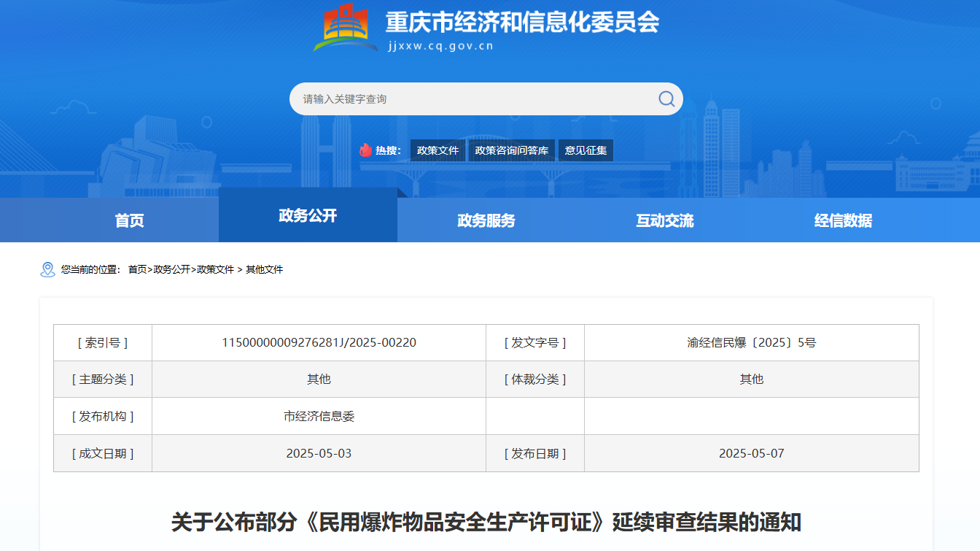The image size is (980, 551).
Task: Click the site title 重庆市经济和信息化委员会
Action: click(x=522, y=22)
